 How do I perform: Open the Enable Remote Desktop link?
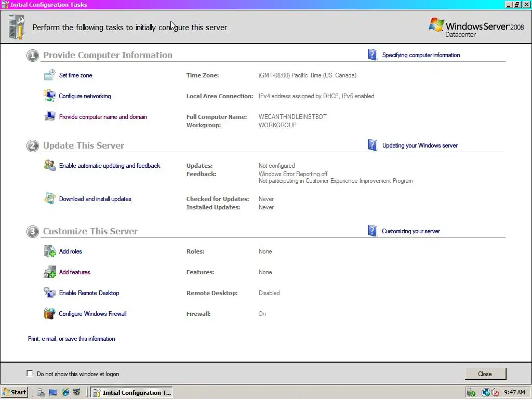pyautogui.click(x=89, y=293)
